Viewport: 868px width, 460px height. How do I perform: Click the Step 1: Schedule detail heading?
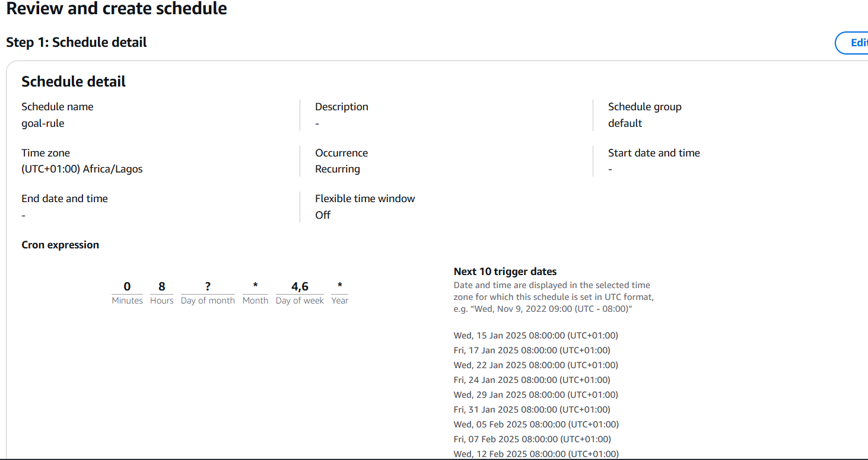click(x=77, y=43)
